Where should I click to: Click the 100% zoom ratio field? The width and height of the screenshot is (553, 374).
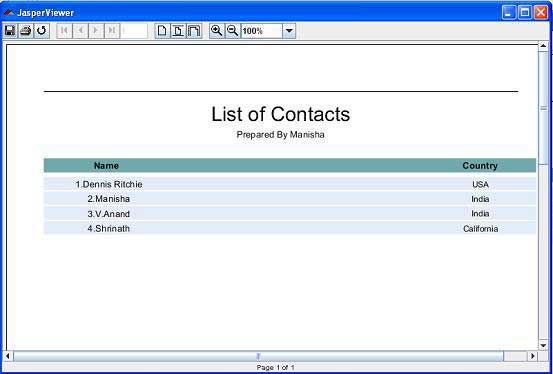262,31
